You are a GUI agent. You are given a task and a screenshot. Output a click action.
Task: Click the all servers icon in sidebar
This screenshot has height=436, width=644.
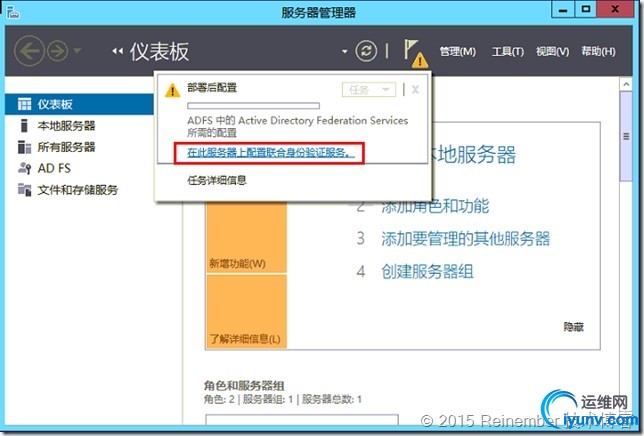(x=24, y=147)
